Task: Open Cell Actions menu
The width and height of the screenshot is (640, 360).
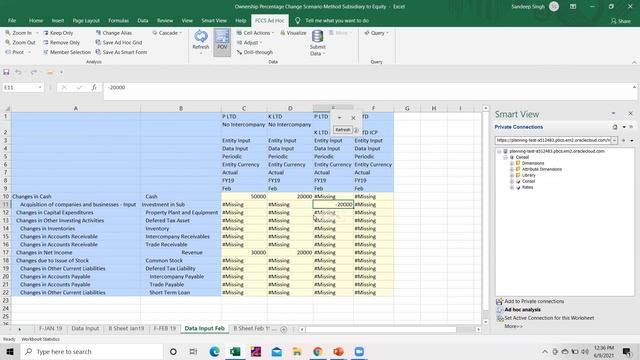Action: 255,33
